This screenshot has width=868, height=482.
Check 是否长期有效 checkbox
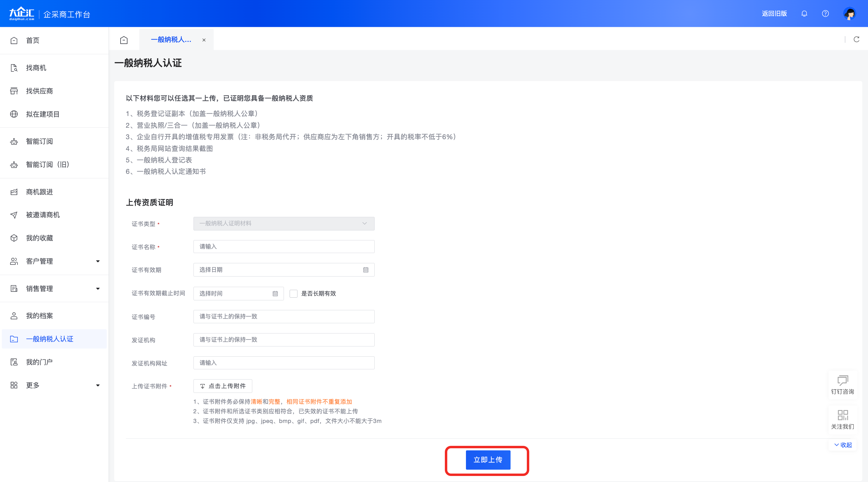tap(294, 294)
